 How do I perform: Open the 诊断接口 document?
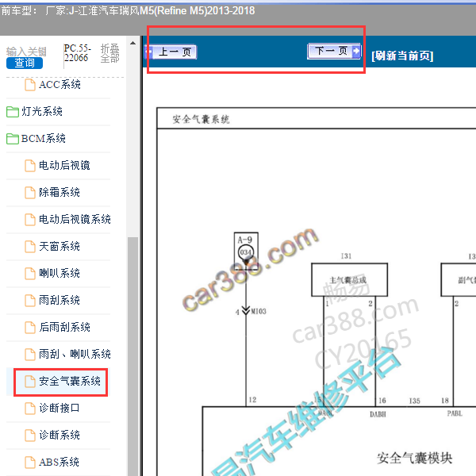(x=59, y=408)
